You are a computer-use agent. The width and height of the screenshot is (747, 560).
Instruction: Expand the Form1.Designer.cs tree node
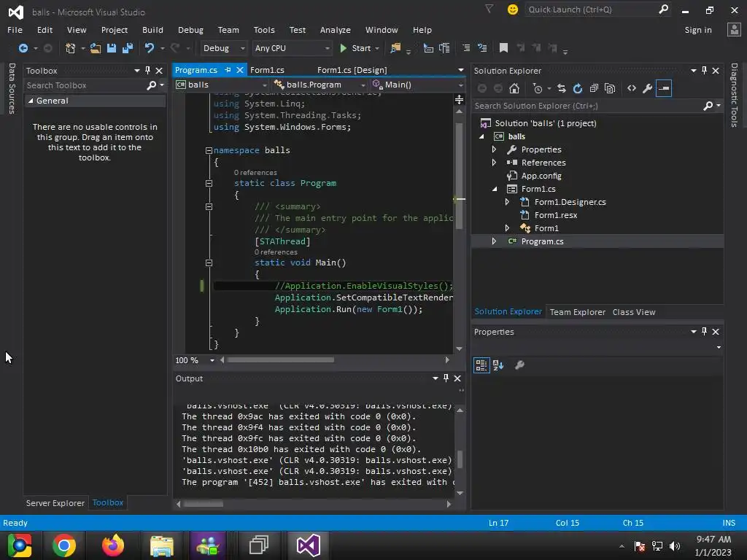tap(508, 202)
